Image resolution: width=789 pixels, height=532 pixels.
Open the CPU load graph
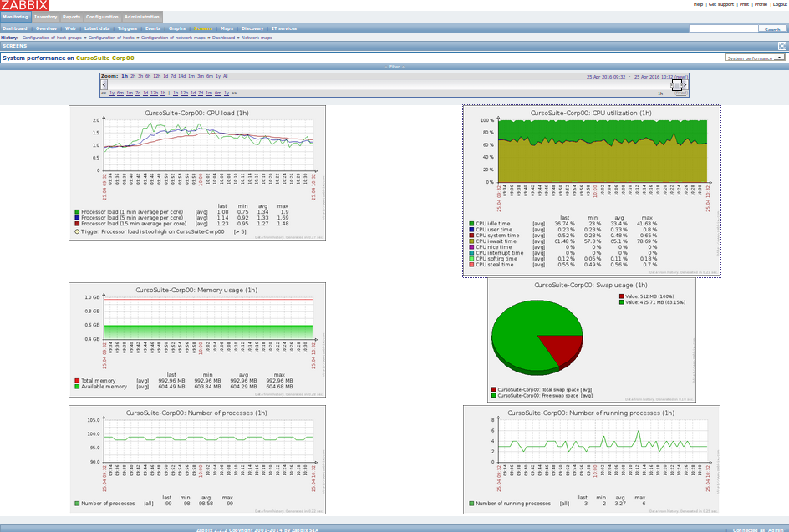(x=197, y=173)
